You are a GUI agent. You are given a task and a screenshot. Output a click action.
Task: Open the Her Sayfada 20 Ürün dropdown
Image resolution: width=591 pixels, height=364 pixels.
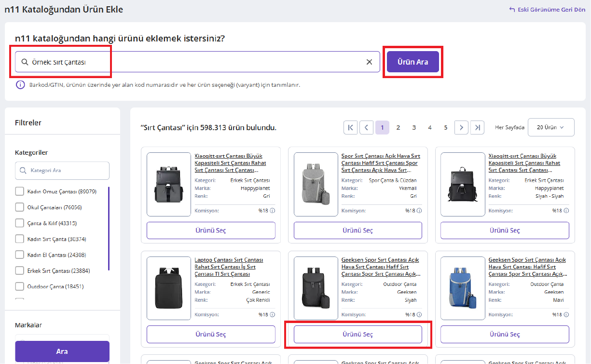551,127
